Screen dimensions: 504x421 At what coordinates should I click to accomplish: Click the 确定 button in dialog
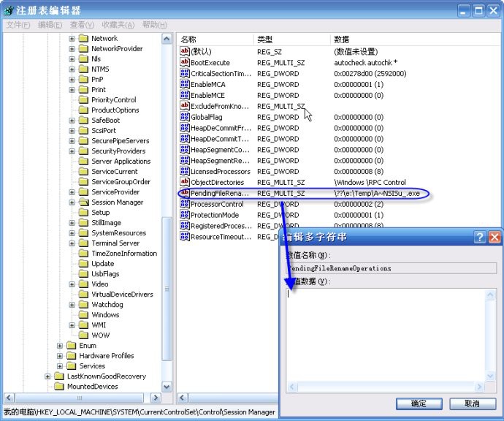pyautogui.click(x=419, y=403)
